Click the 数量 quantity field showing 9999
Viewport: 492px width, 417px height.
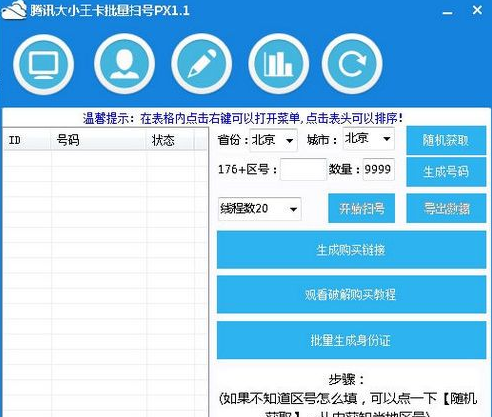pyautogui.click(x=378, y=170)
